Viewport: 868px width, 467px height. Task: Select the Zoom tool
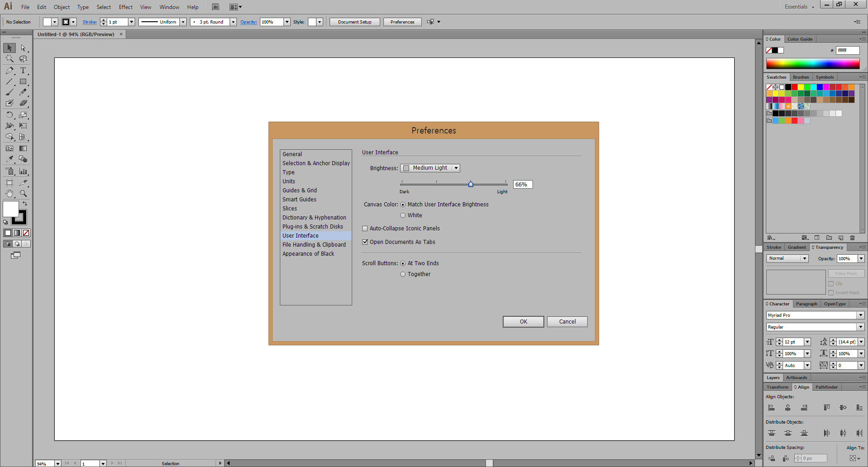click(x=23, y=194)
